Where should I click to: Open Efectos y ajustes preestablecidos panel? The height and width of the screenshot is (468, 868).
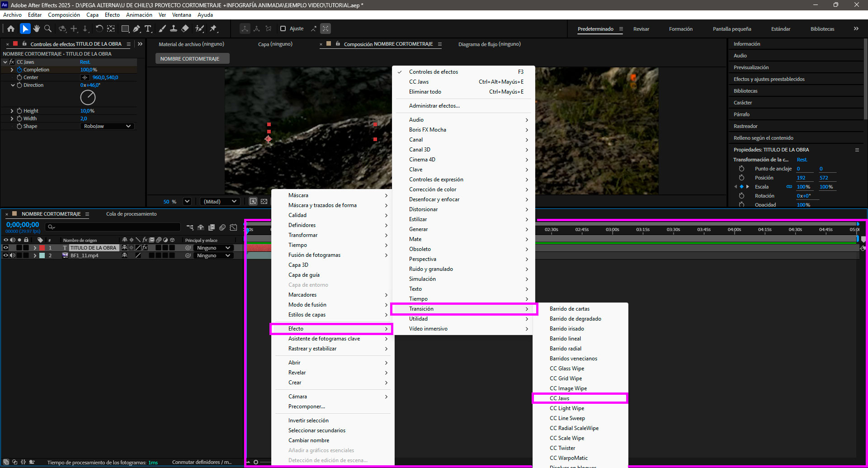pyautogui.click(x=769, y=79)
